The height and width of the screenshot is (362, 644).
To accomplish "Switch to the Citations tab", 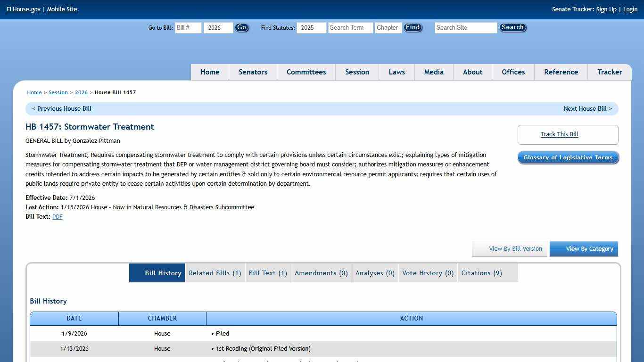I will click(481, 272).
